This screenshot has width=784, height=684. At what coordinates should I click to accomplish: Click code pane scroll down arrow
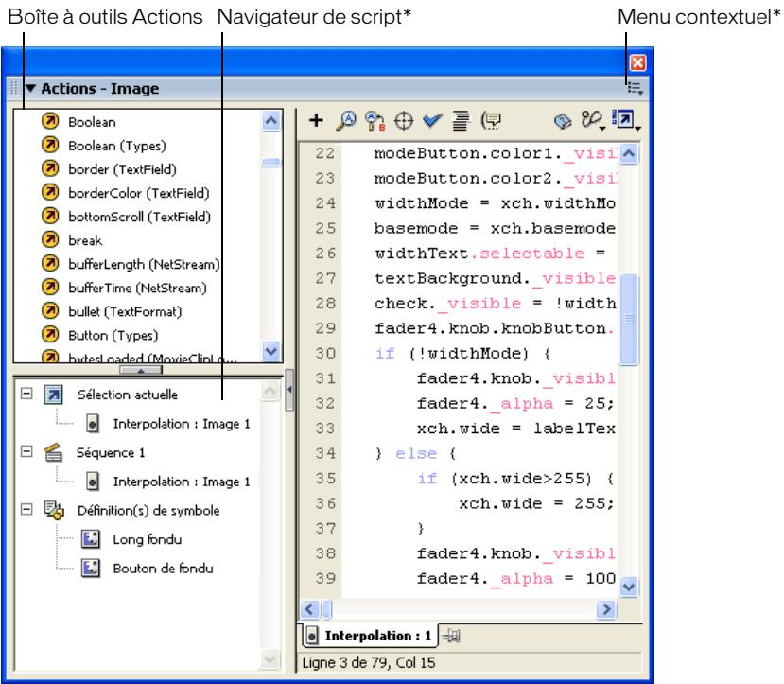pyautogui.click(x=629, y=587)
